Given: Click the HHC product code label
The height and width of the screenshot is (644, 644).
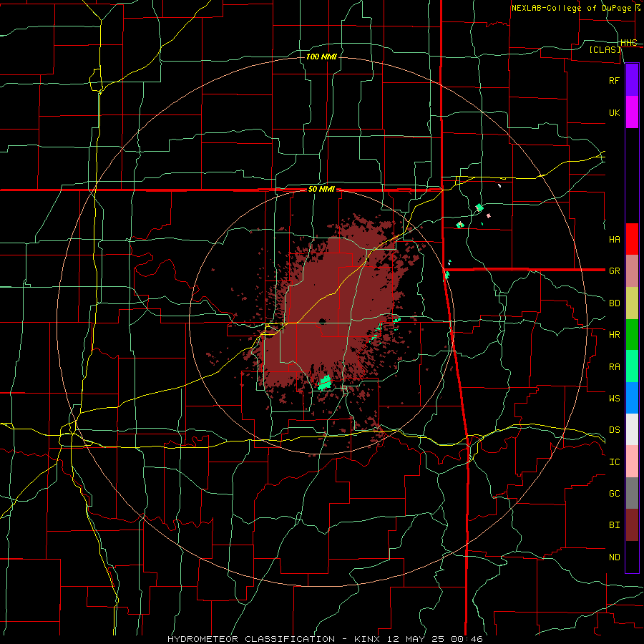Looking at the screenshot, I should point(628,43).
